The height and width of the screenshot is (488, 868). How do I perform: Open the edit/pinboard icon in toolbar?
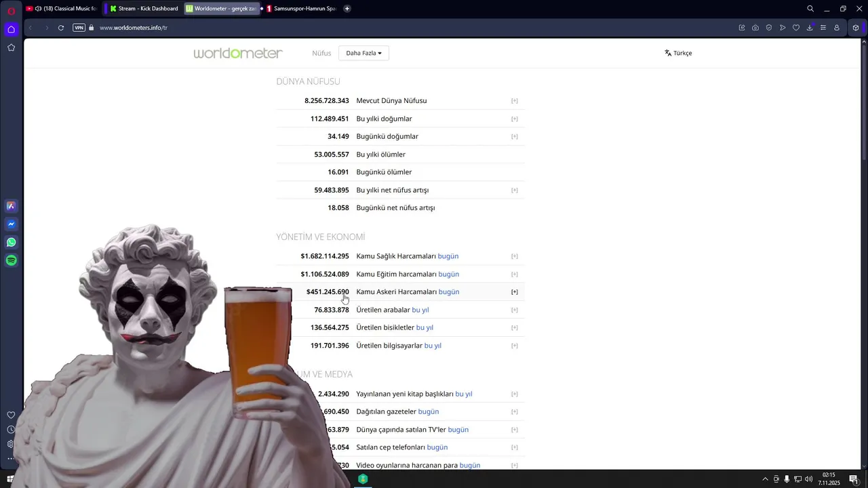pos(742,28)
